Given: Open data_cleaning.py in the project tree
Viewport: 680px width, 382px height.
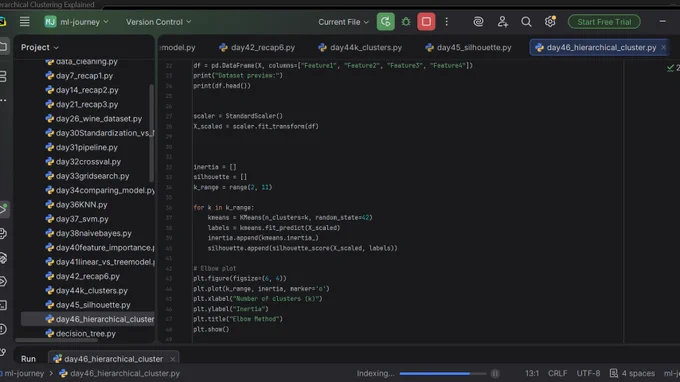Looking at the screenshot, I should 82,62.
